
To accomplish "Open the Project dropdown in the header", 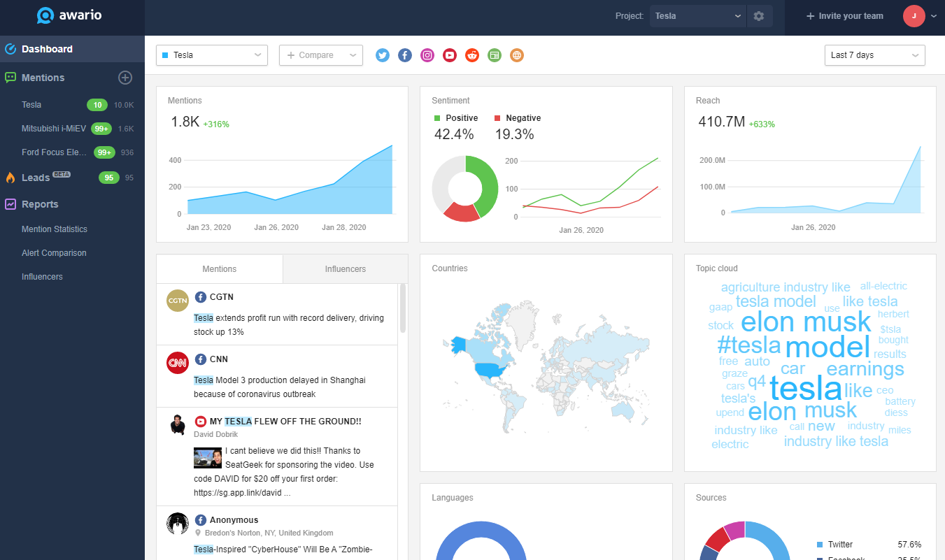I will 697,16.
